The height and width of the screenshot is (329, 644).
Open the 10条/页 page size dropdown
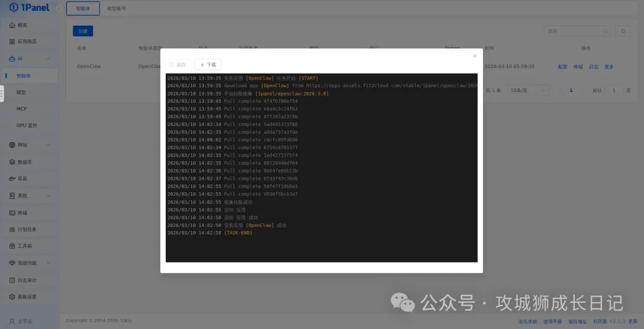[x=528, y=90]
